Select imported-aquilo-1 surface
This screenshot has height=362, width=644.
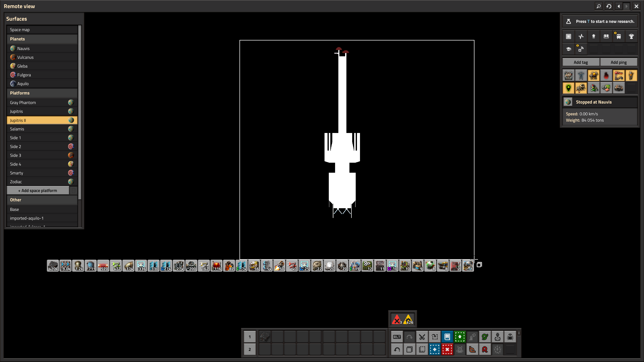[42, 218]
